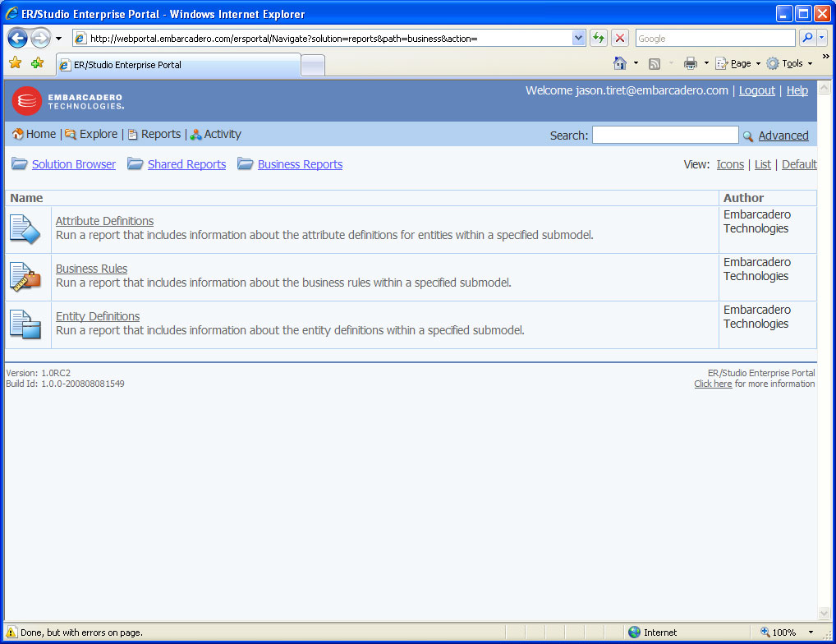
Task: Click the Version: 1.0RC2 text
Action: pos(39,373)
